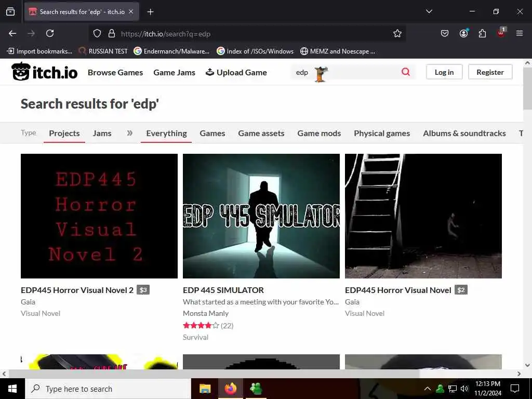Reload the page with refresh icon
532x399 pixels.
click(x=50, y=33)
